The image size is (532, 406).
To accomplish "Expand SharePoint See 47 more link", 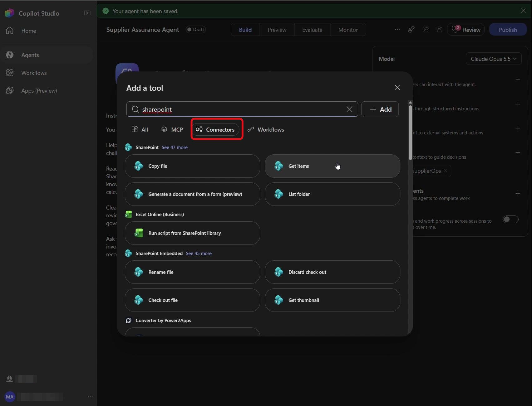I will (x=175, y=147).
